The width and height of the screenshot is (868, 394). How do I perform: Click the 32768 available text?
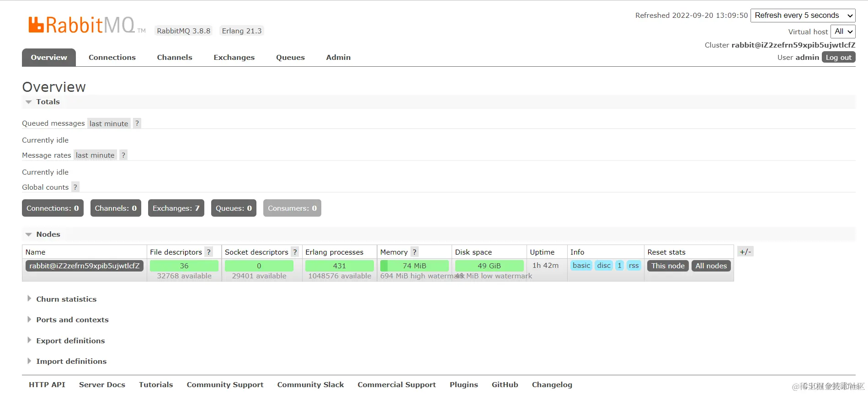coord(184,276)
